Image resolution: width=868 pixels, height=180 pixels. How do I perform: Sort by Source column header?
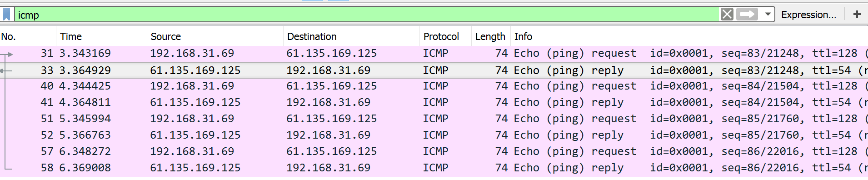(215, 36)
